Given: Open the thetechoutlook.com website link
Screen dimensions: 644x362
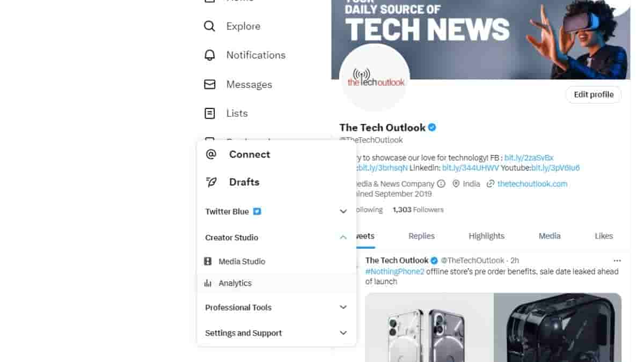Looking at the screenshot, I should [532, 183].
